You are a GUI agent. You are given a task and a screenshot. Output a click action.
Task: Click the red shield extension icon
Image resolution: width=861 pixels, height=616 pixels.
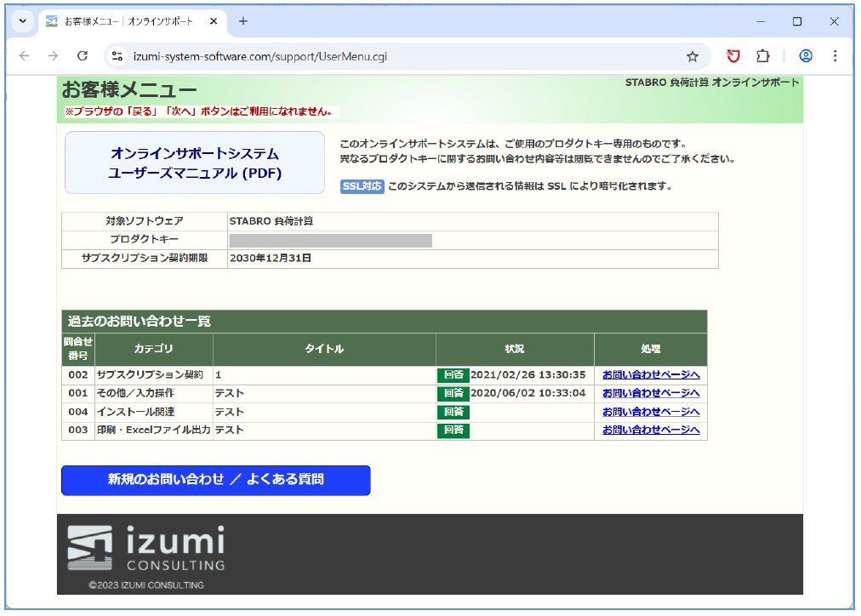click(733, 56)
